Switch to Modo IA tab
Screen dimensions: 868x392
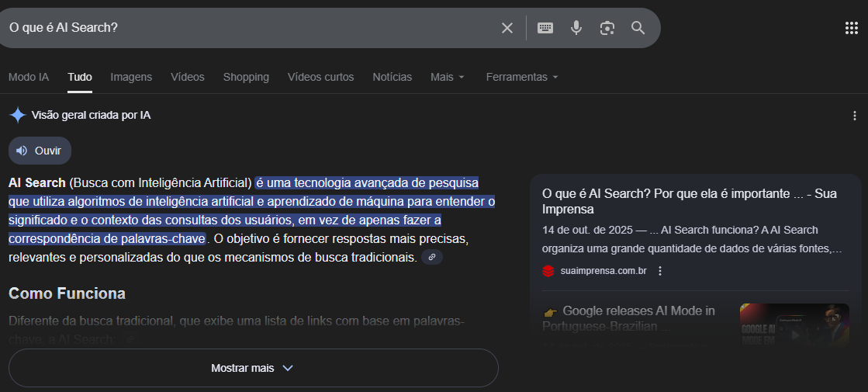tap(29, 77)
